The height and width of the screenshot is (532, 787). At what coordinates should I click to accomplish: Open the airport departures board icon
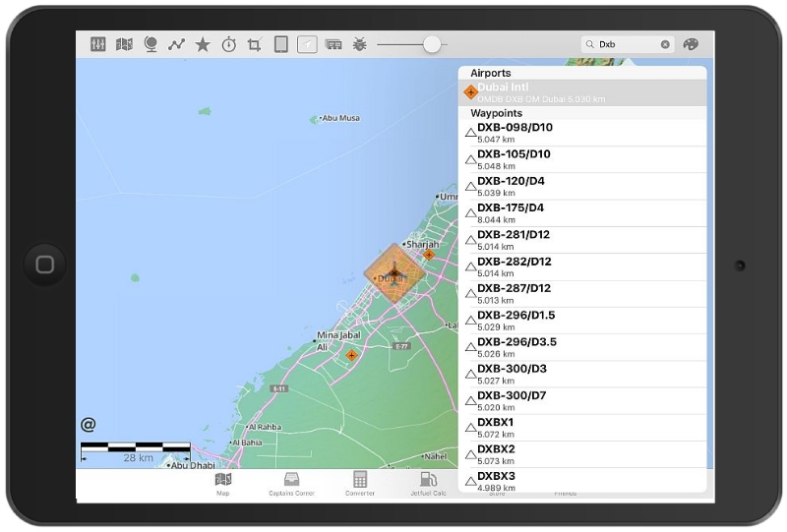point(333,44)
